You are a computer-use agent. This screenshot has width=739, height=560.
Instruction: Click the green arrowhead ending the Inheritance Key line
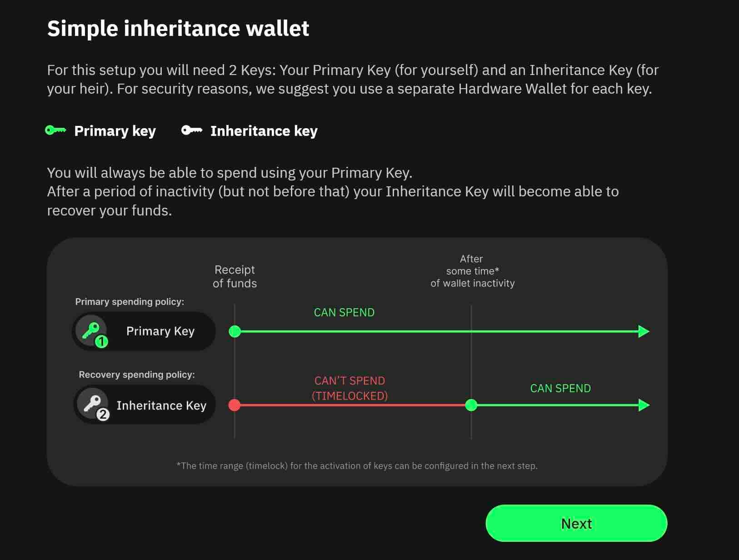pyautogui.click(x=644, y=405)
